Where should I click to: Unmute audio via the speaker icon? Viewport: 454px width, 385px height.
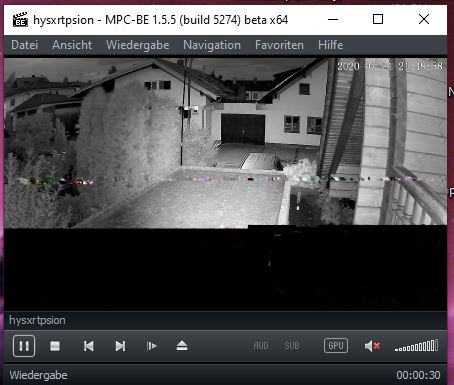[372, 346]
